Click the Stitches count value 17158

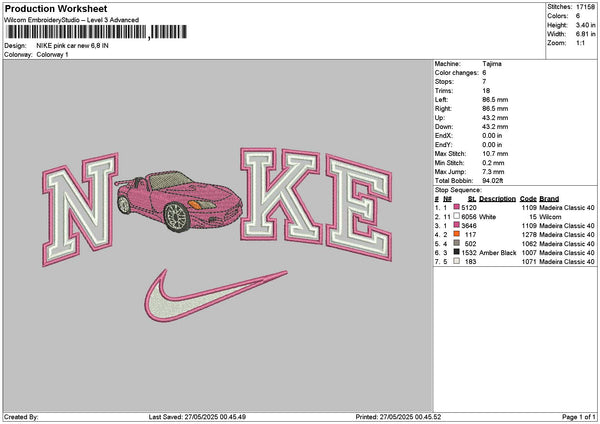tap(585, 6)
